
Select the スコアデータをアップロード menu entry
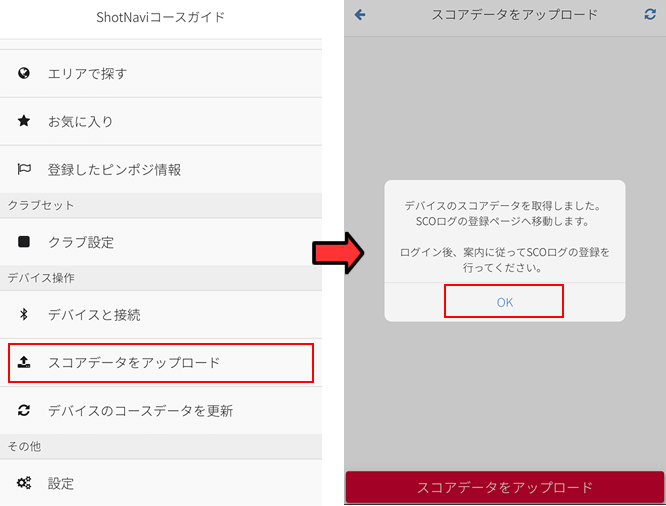click(134, 362)
